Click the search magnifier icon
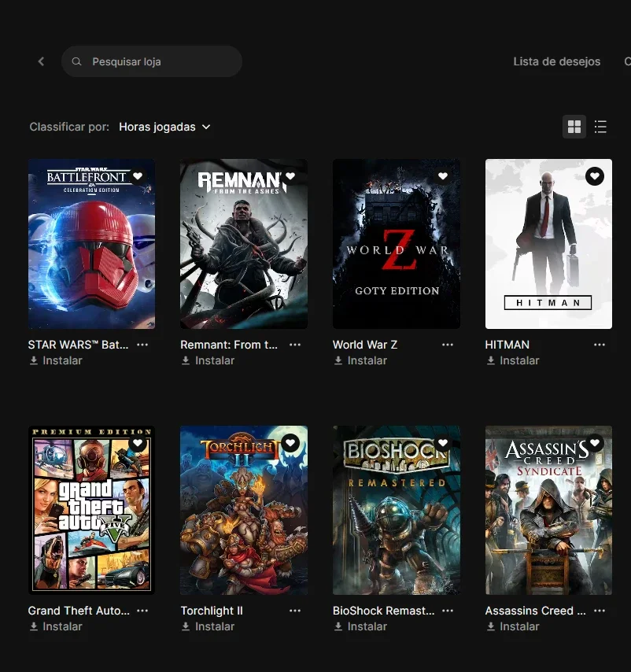This screenshot has width=631, height=672. [76, 61]
